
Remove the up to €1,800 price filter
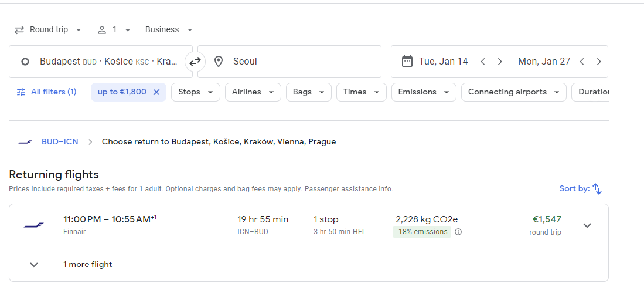click(156, 92)
